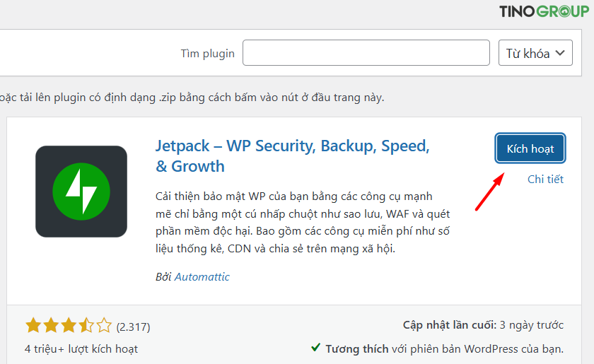This screenshot has height=364, width=594.
Task: Click the '4 triệu+ lượt kích hoạt' text
Action: point(81,349)
